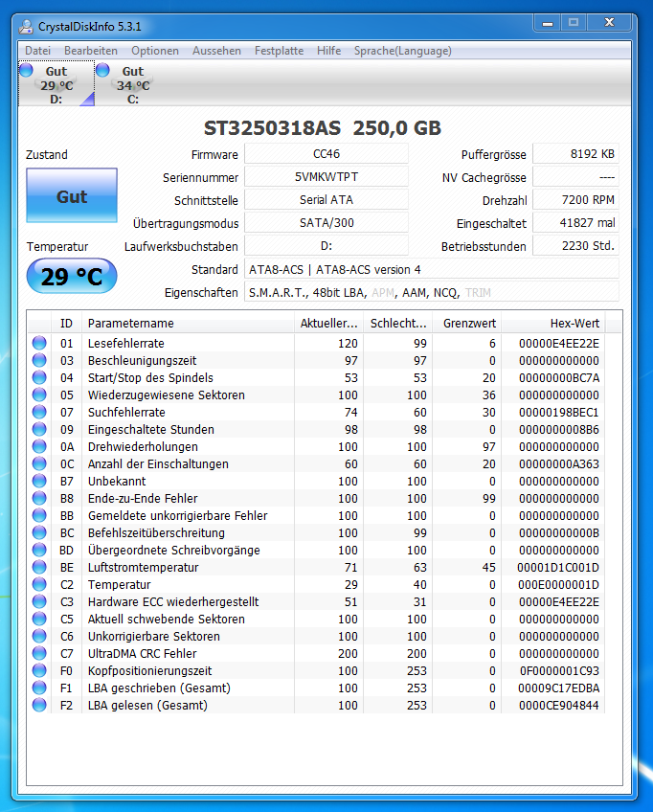
Task: Click the NV Cachegrösse field showing ----
Action: click(x=575, y=176)
